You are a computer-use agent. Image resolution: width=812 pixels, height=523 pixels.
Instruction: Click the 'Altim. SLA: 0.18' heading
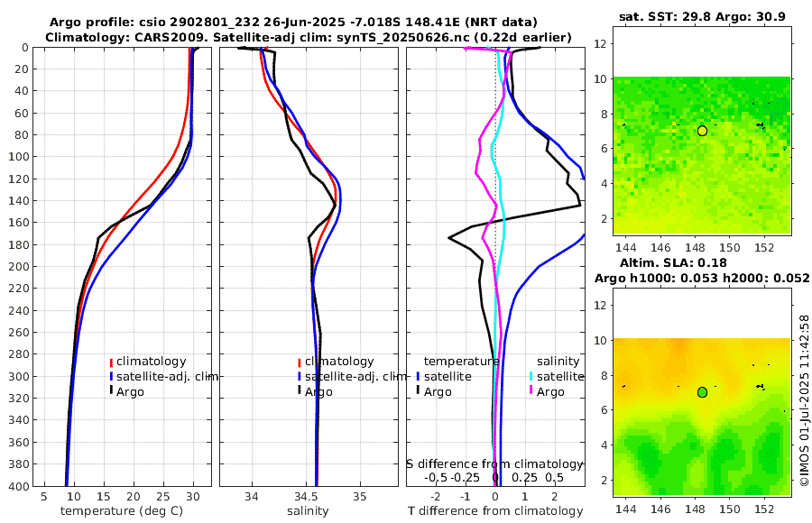pyautogui.click(x=673, y=262)
